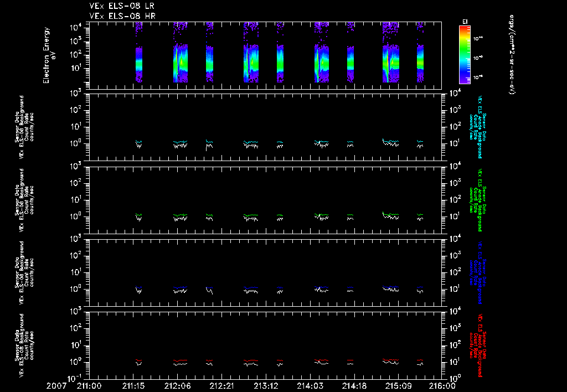Screen dimensions: 567x392
Task: Click the spectrogram burst above 214:18
Action: 350,53
